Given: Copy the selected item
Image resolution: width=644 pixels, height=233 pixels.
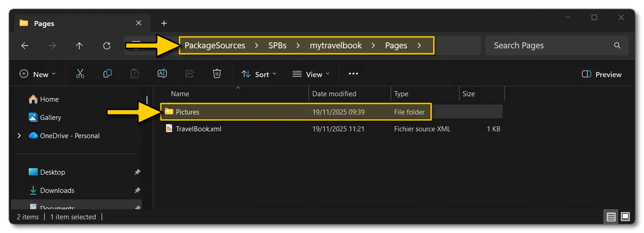Looking at the screenshot, I should click(x=108, y=74).
